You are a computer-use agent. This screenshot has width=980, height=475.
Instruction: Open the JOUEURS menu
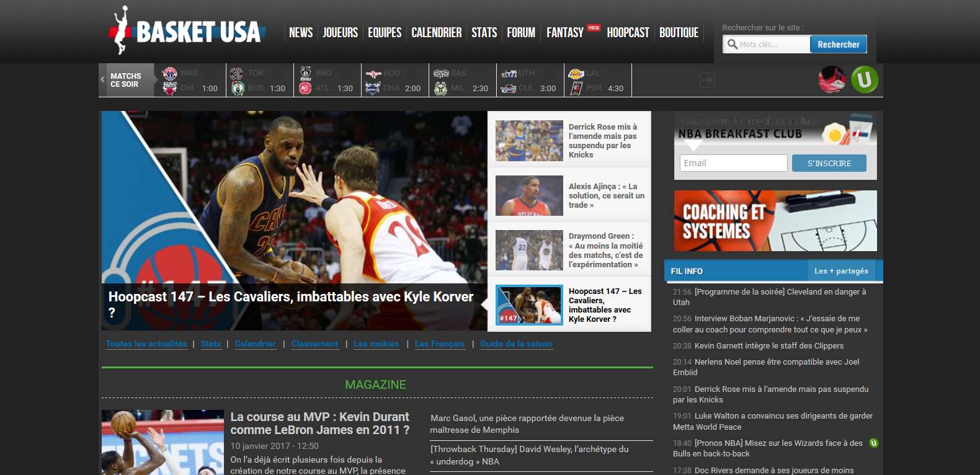point(341,32)
